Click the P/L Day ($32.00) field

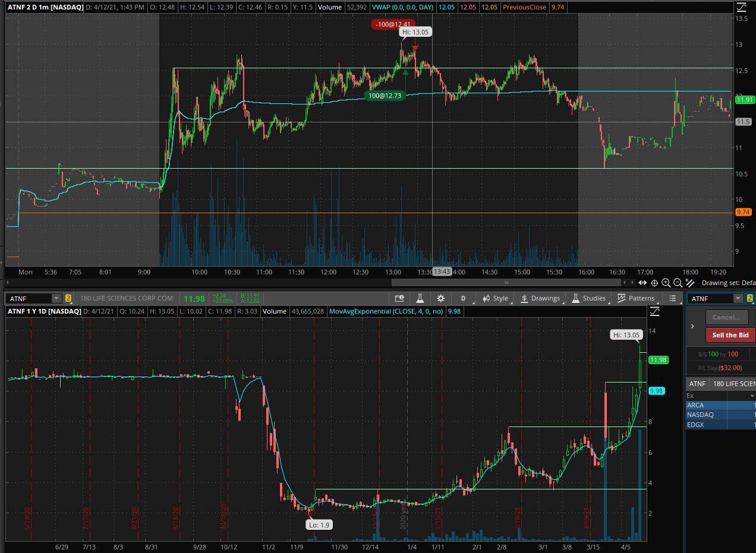(722, 368)
